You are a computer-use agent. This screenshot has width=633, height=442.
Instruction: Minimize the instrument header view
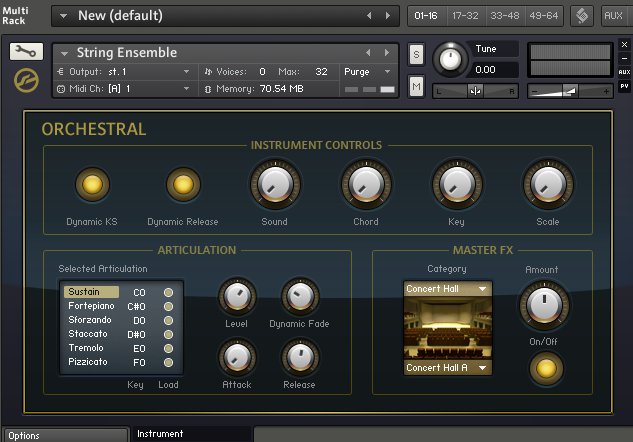624,59
